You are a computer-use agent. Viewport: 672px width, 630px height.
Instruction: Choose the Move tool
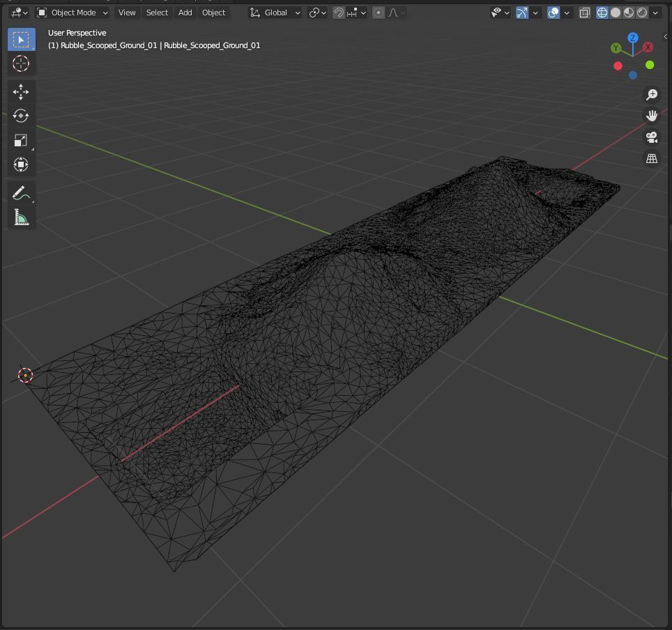(x=21, y=92)
